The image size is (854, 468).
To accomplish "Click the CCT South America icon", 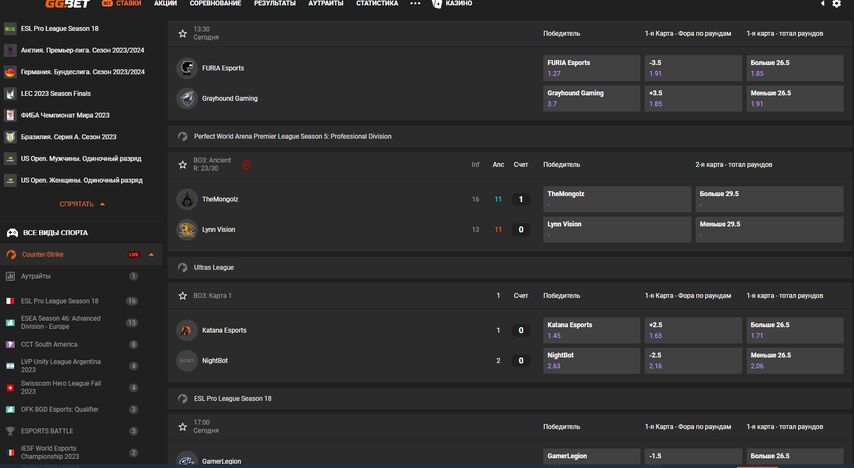I will [x=10, y=344].
